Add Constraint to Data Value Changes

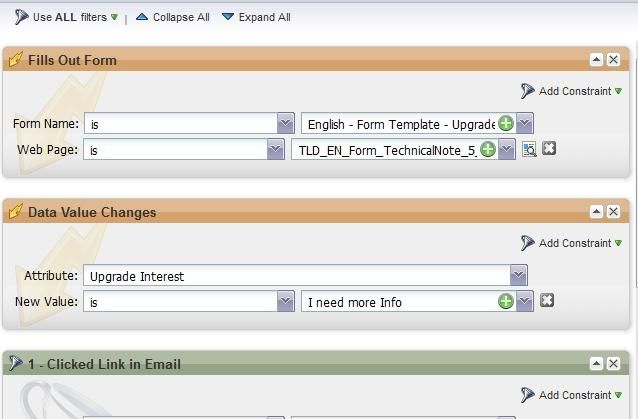[x=574, y=243]
